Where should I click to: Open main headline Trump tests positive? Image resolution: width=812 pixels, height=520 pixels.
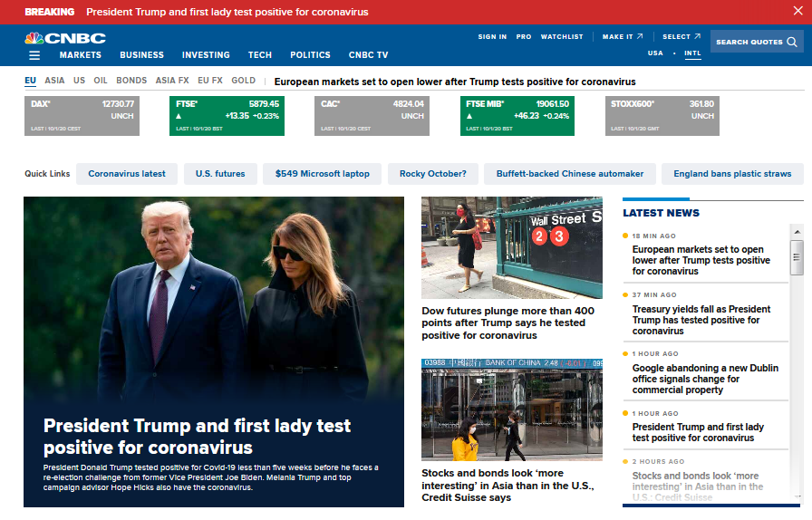click(197, 437)
